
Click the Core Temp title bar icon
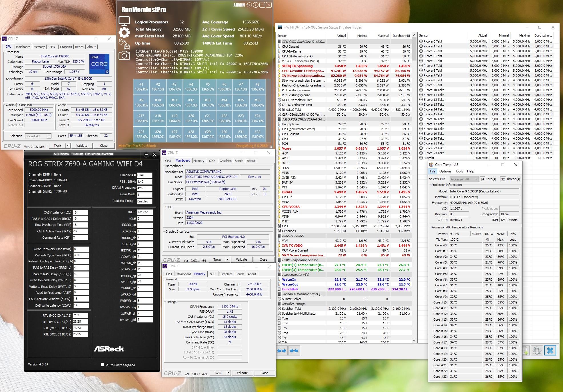coord(431,165)
